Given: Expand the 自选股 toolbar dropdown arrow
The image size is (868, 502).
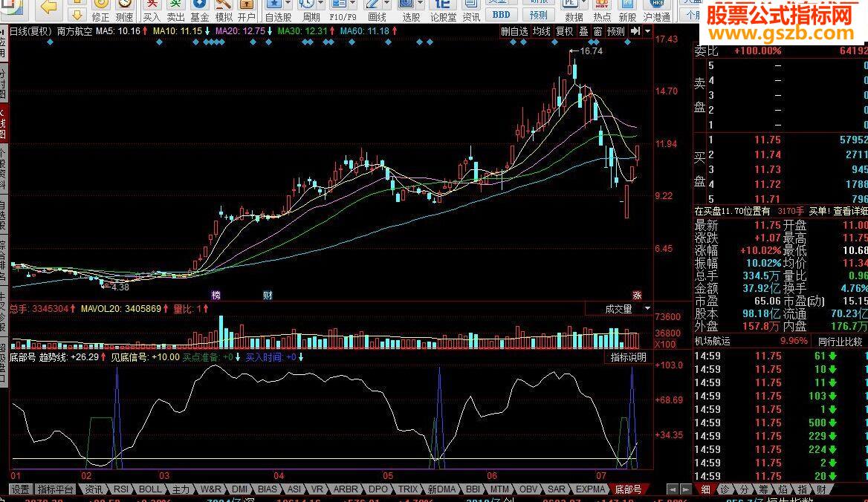Looking at the screenshot, I should [288, 4].
